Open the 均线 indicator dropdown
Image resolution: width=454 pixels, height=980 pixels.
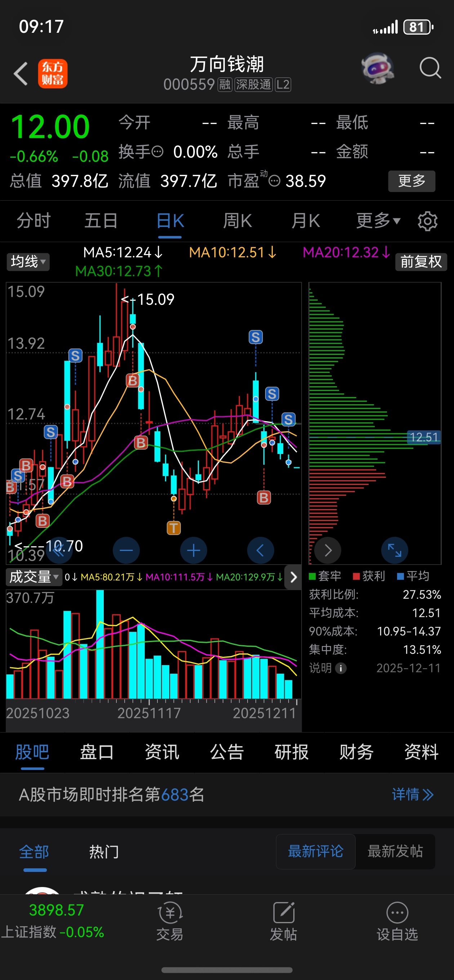pyautogui.click(x=28, y=262)
